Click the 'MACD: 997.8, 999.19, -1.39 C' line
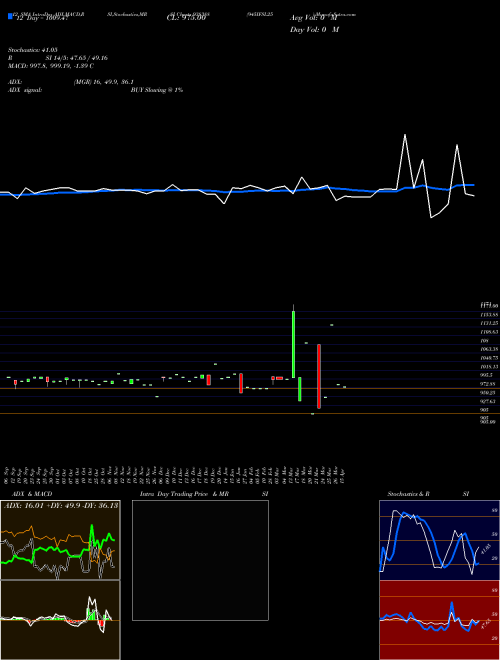Image resolution: width=500 pixels, height=660 pixels. click(x=51, y=66)
